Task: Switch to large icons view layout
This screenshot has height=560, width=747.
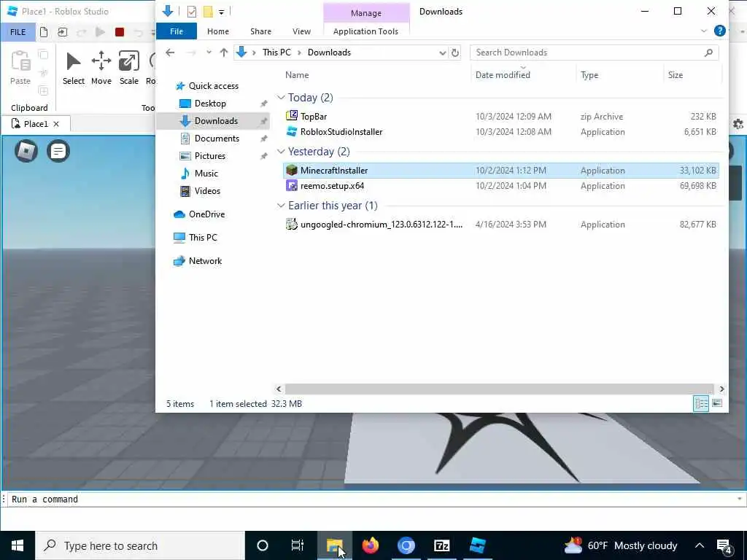Action: tap(717, 404)
